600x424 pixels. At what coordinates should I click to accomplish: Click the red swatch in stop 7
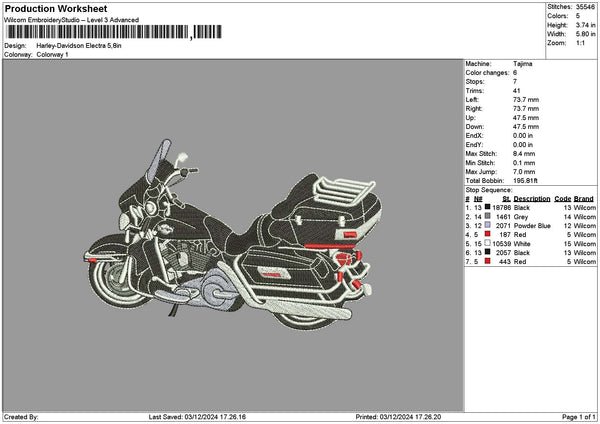tap(487, 261)
